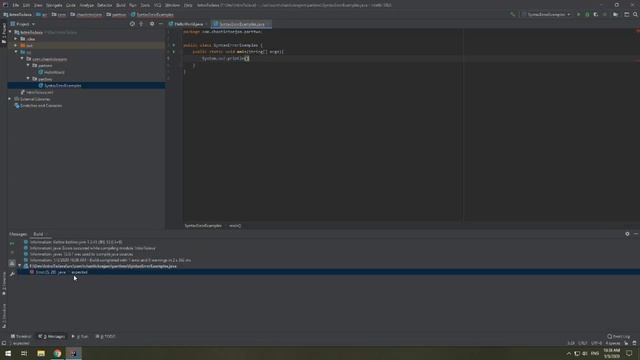Viewport: 640px width, 360px height.
Task: Open Windows notification center
Action: (629, 353)
